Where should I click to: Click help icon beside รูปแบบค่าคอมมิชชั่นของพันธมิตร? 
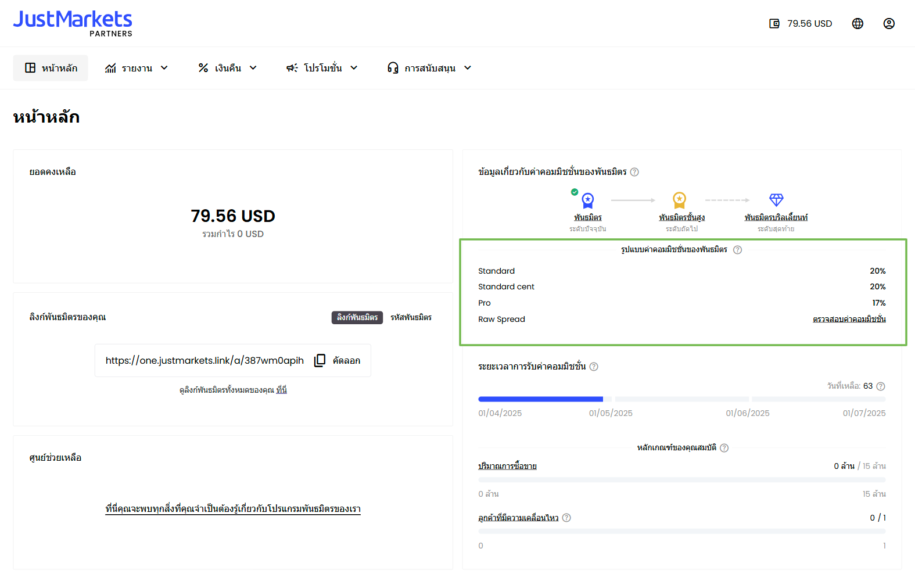pyautogui.click(x=737, y=250)
